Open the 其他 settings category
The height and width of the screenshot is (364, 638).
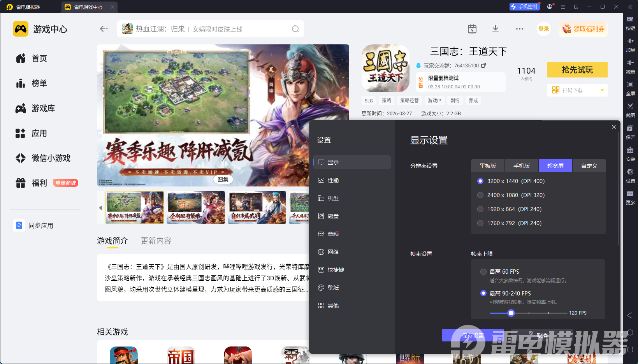352,306
